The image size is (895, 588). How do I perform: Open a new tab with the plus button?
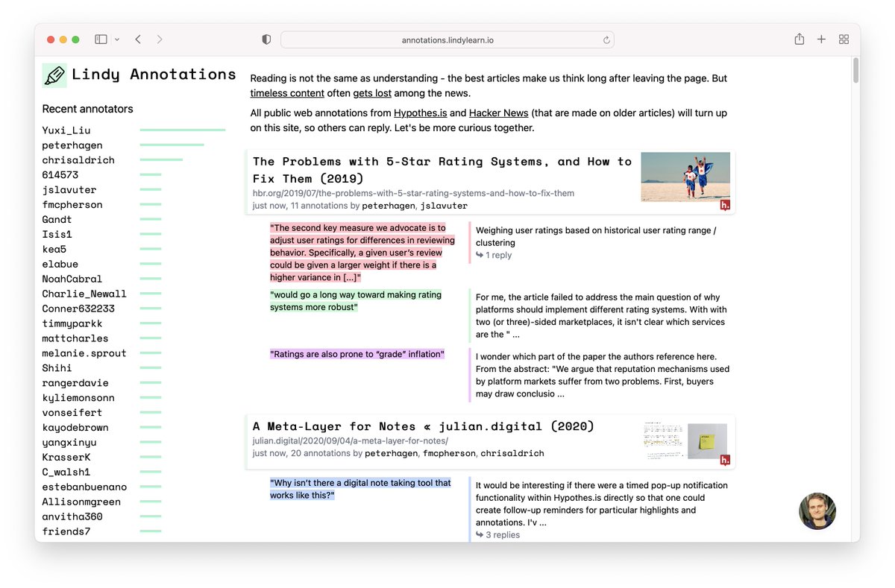tap(821, 39)
